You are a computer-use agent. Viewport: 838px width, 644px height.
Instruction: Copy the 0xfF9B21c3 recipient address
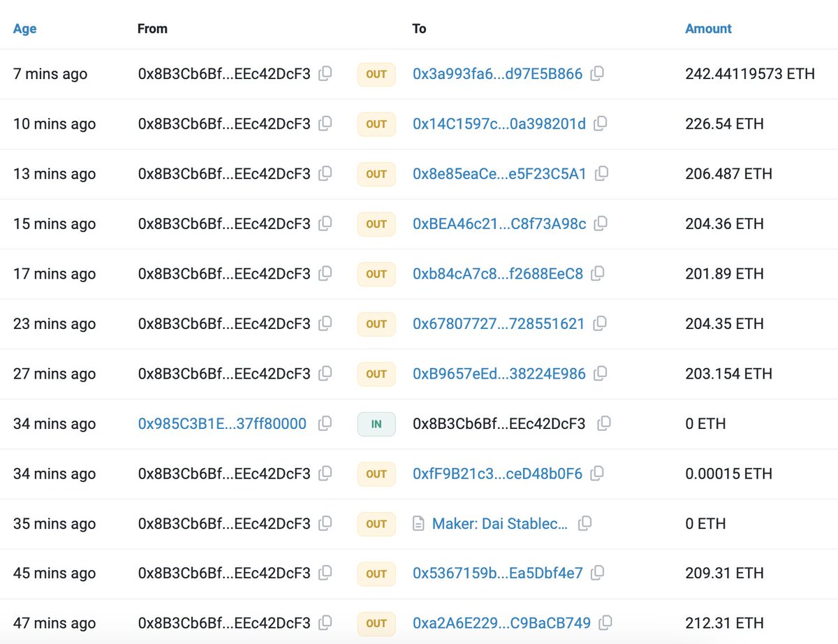click(x=598, y=474)
